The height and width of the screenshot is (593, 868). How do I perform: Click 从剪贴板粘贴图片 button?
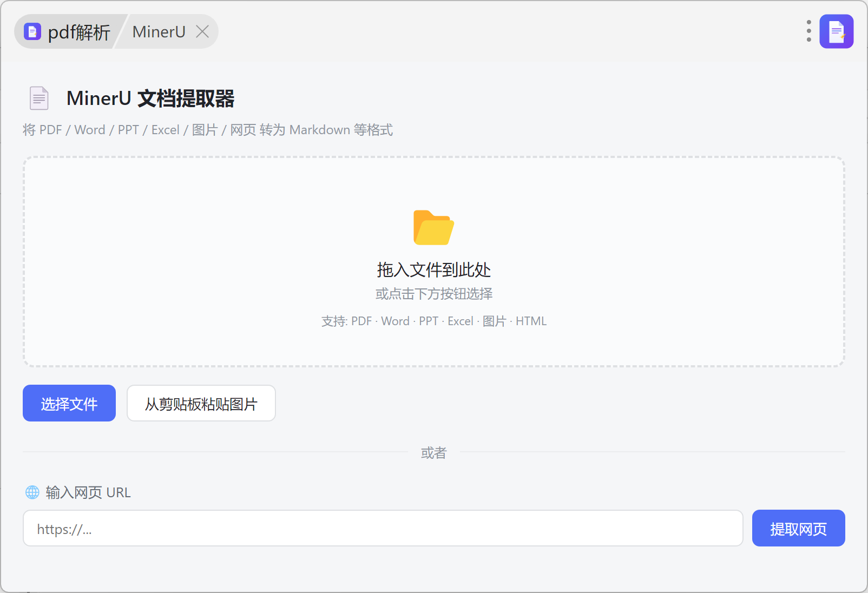201,403
